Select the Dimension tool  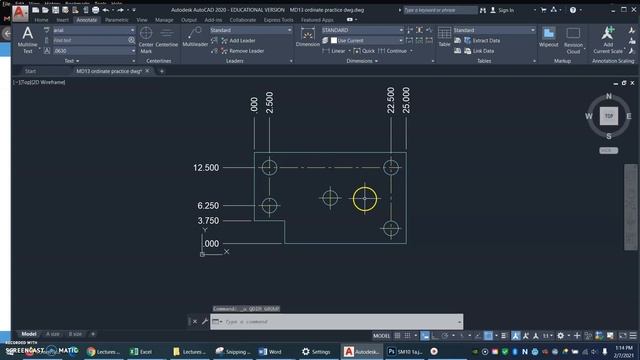pos(307,38)
